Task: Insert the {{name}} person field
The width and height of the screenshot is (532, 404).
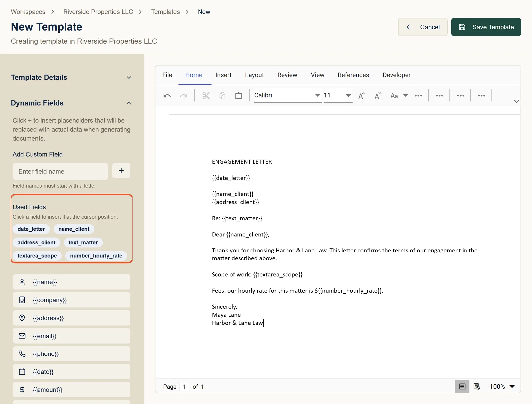Action: point(71,282)
